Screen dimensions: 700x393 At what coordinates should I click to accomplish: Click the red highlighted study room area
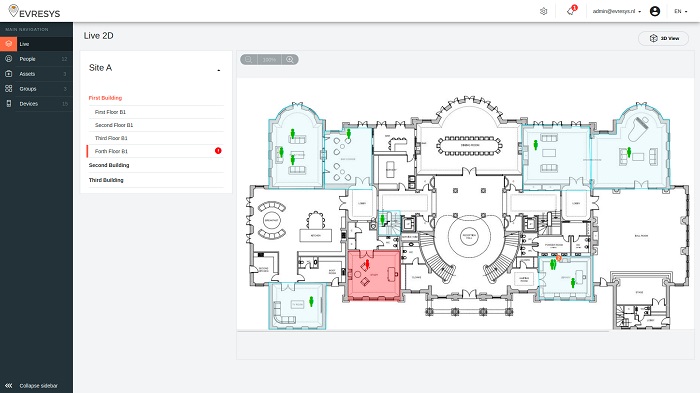[374, 275]
